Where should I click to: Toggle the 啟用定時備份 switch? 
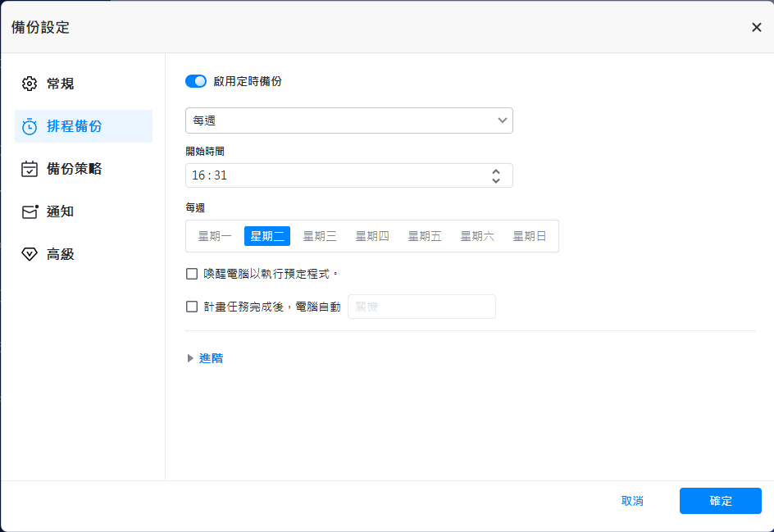point(196,81)
